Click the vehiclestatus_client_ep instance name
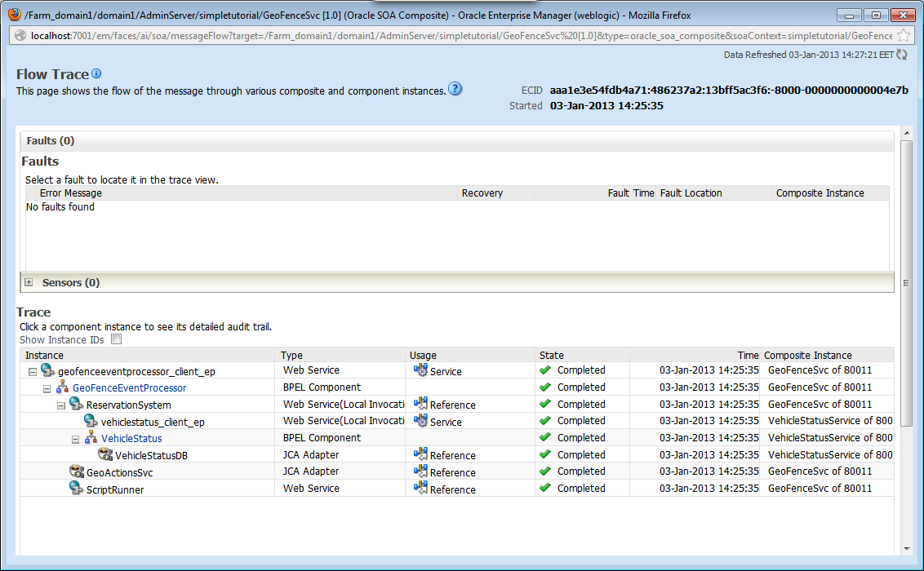The image size is (924, 571). 153,422
